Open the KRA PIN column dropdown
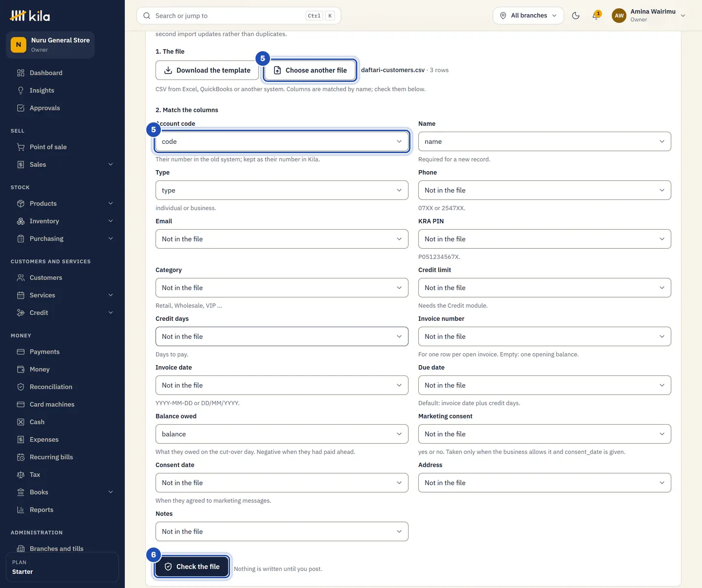Image resolution: width=702 pixels, height=588 pixels. tap(545, 239)
